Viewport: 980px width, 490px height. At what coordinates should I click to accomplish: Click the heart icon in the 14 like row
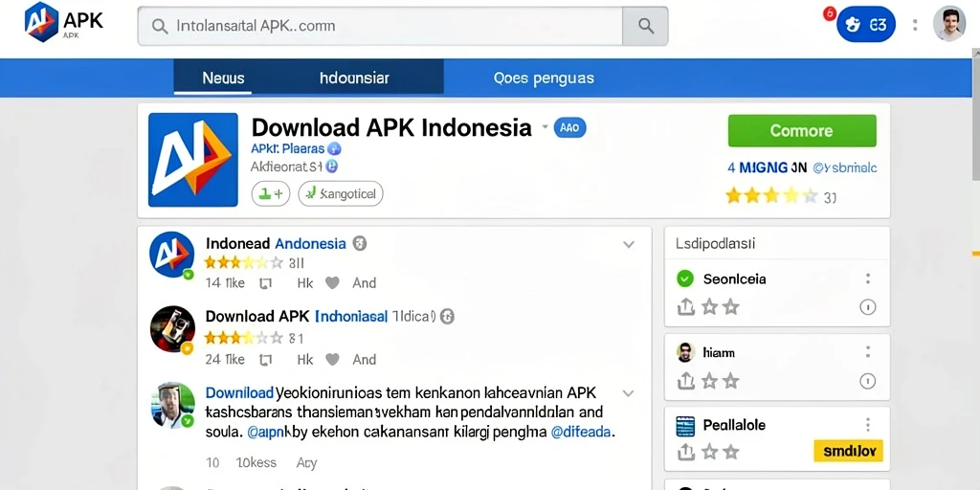[x=332, y=283]
